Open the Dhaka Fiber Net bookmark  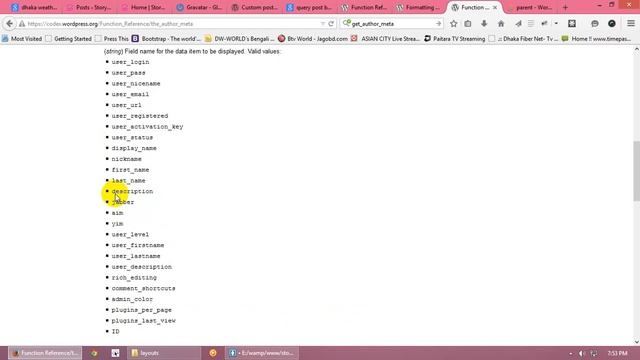524,39
